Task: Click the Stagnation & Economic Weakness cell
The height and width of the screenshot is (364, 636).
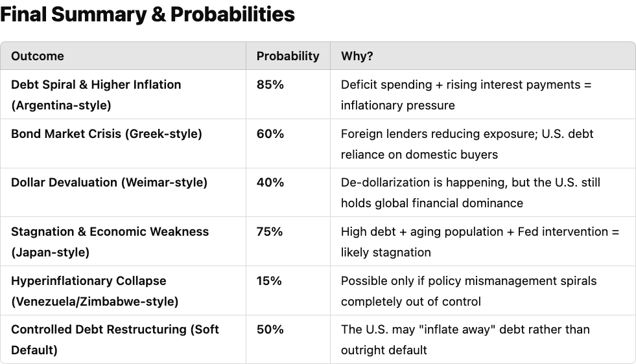Action: [110, 242]
